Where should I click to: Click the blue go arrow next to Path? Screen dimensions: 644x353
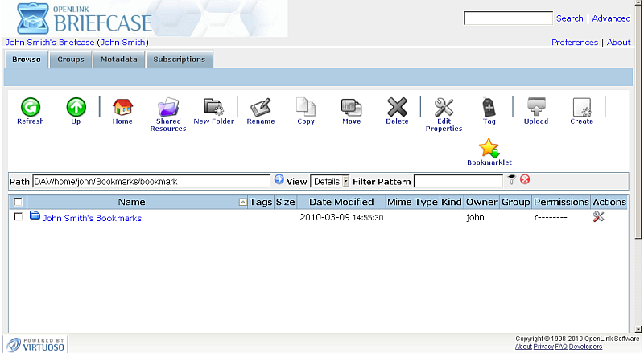[x=279, y=180]
